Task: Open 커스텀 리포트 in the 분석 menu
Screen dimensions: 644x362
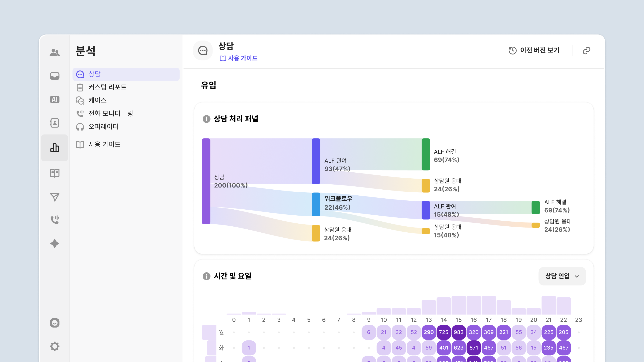Action: [126, 87]
